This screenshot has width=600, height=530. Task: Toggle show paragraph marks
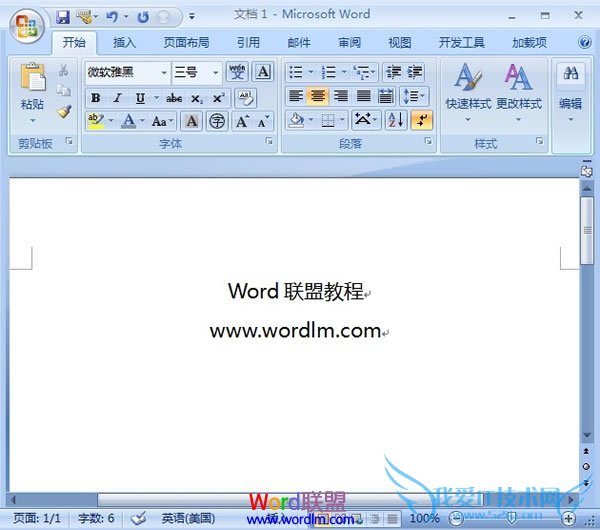click(421, 121)
